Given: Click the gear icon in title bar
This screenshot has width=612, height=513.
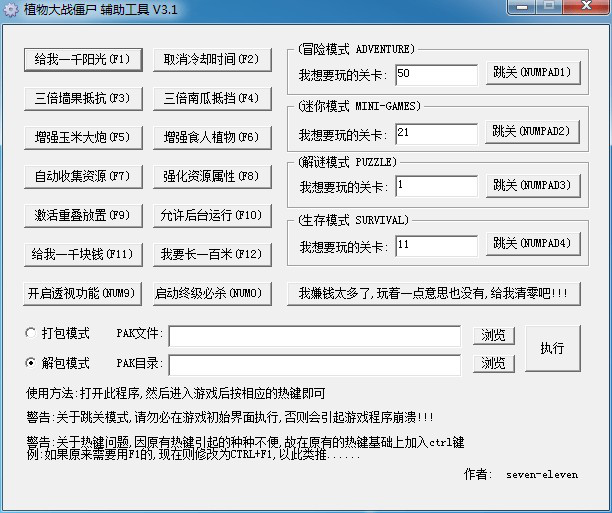Looking at the screenshot, I should (x=11, y=10).
